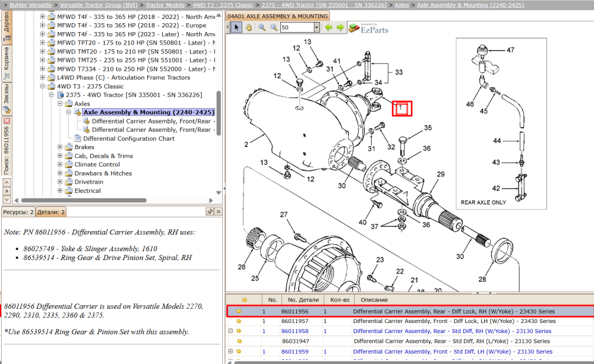Activate the hand pan tool
Image resolution: width=594 pixels, height=364 pixels.
pyautogui.click(x=248, y=27)
